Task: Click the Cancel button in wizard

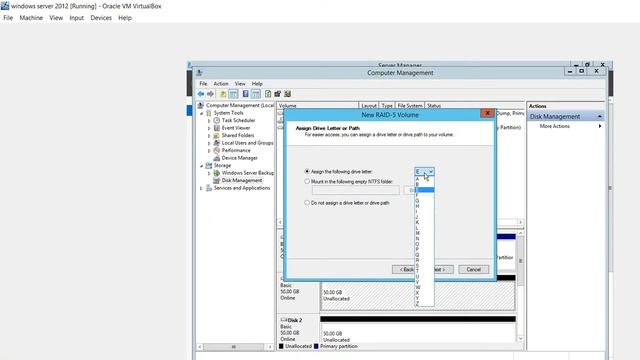Action: pyautogui.click(x=473, y=269)
